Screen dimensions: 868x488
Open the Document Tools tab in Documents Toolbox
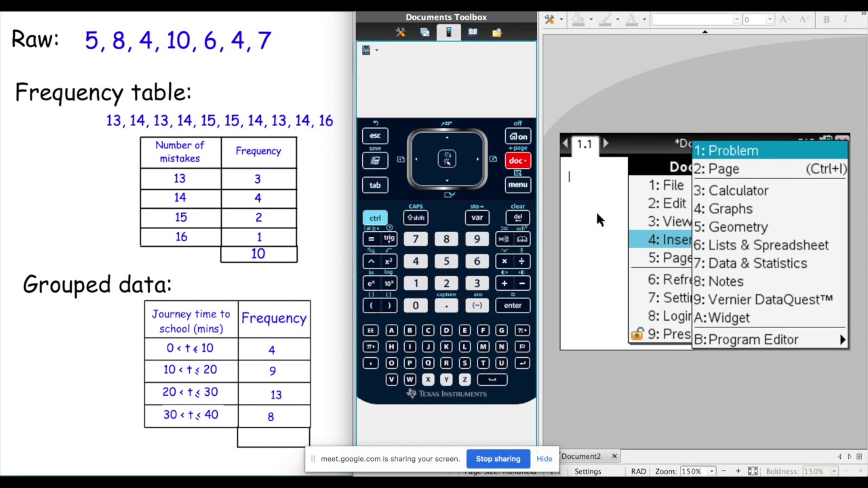[x=400, y=32]
